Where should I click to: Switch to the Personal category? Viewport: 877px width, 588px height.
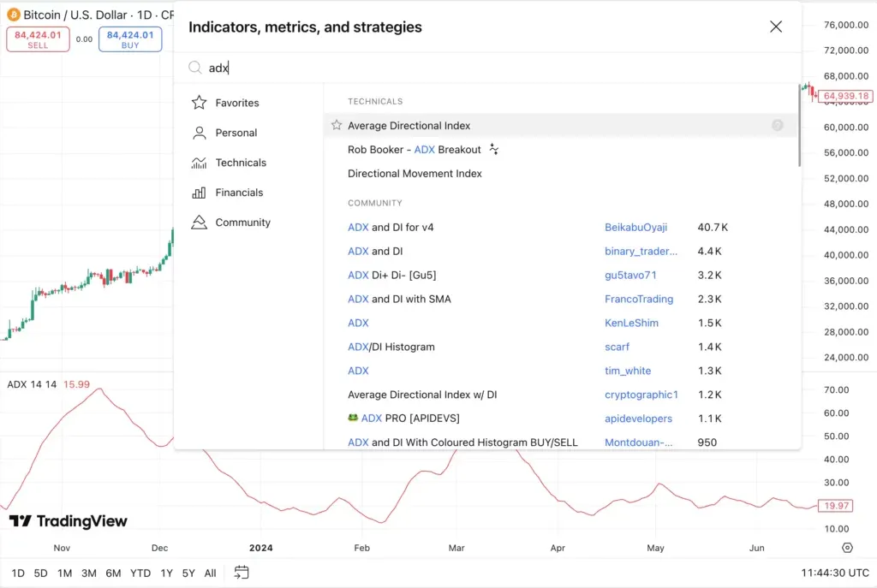point(236,133)
